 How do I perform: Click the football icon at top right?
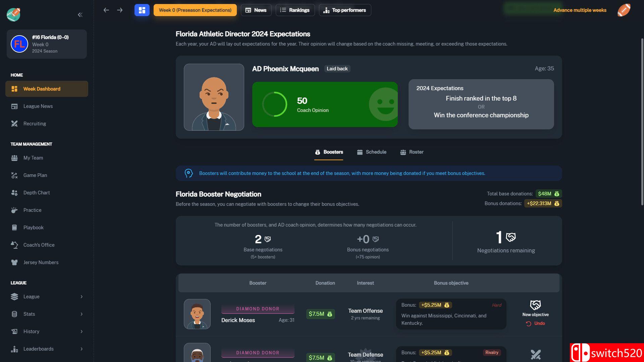pyautogui.click(x=624, y=10)
